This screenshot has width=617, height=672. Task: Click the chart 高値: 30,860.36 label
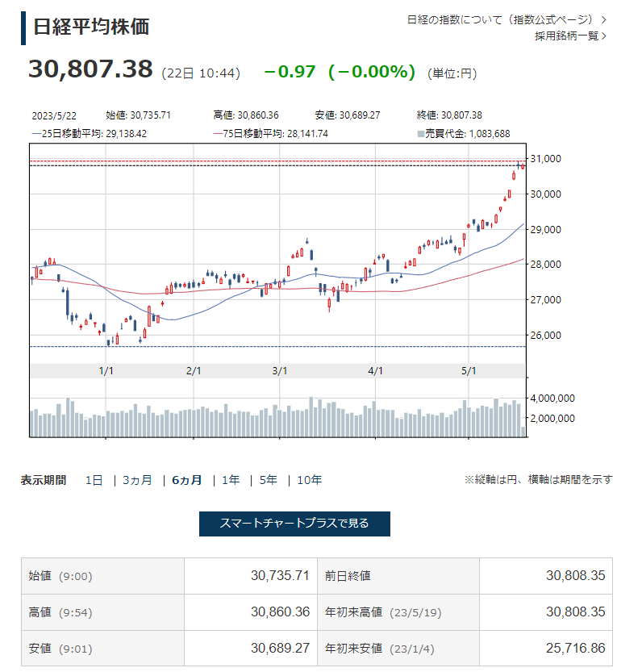pos(246,115)
